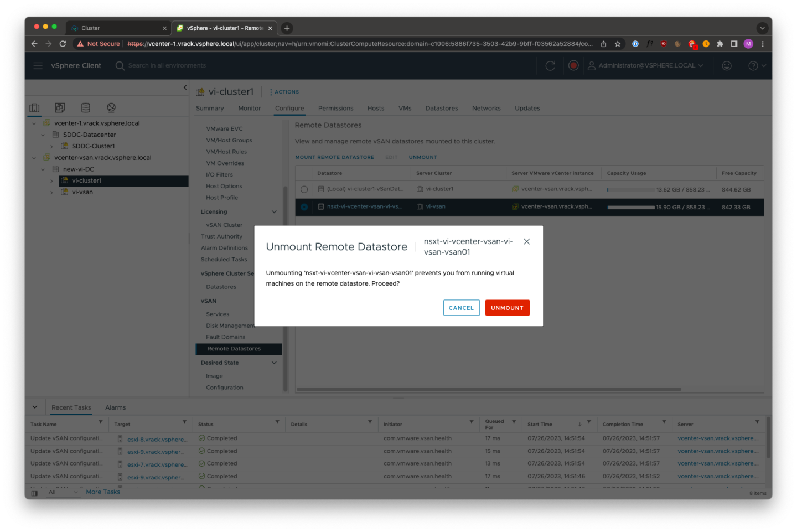The image size is (797, 532).
Task: Open the Hosts and Clusters inventory view
Action: pos(34,107)
